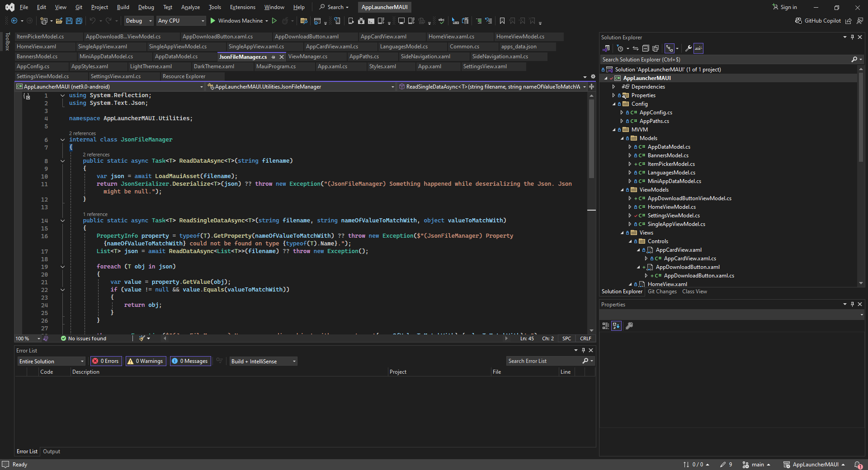Toggle Preview Selected Items icon

698,48
